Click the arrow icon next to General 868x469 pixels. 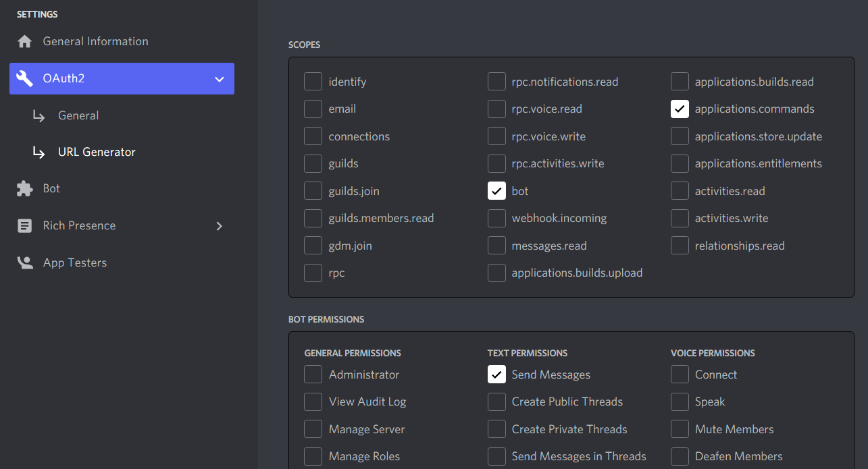39,116
